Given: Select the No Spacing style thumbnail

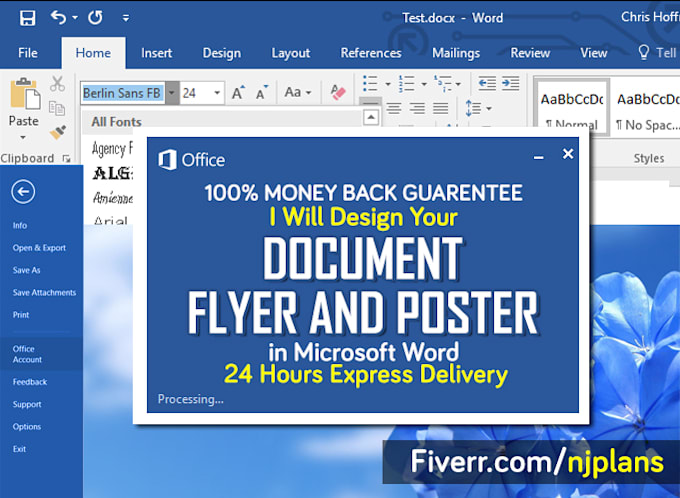Looking at the screenshot, I should [x=647, y=107].
